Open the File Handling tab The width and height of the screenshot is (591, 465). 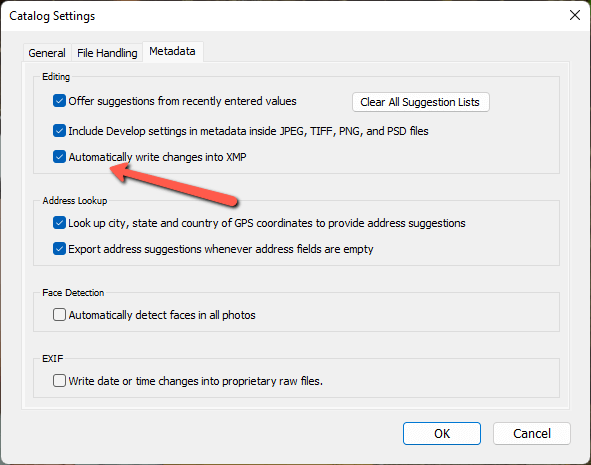click(107, 53)
